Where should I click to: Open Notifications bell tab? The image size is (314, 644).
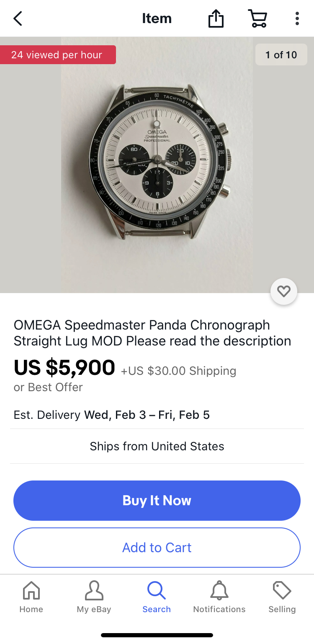tap(219, 597)
